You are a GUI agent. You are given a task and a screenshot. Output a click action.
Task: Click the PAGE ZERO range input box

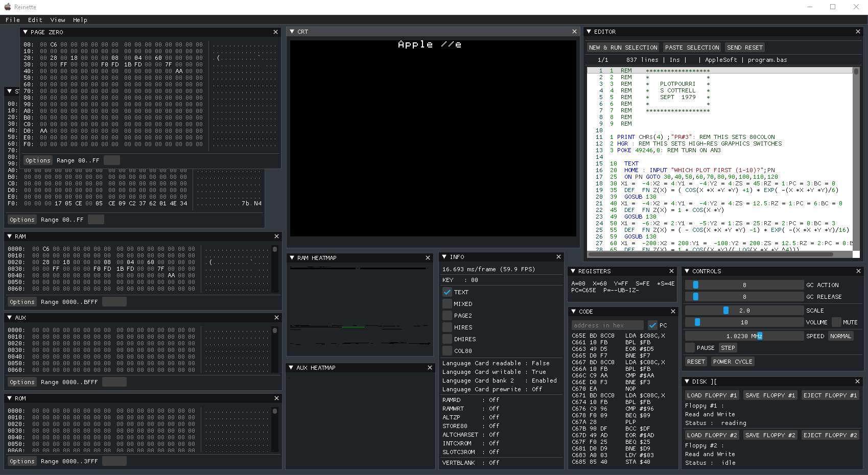112,160
